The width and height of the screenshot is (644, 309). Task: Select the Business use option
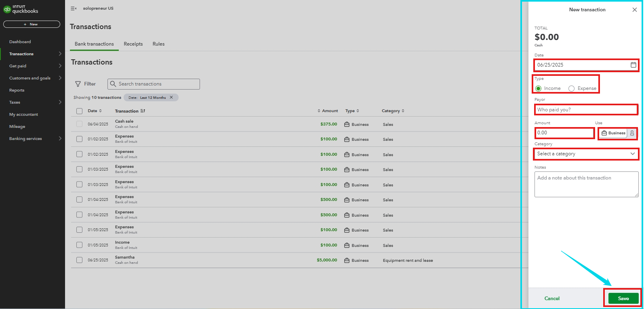613,133
